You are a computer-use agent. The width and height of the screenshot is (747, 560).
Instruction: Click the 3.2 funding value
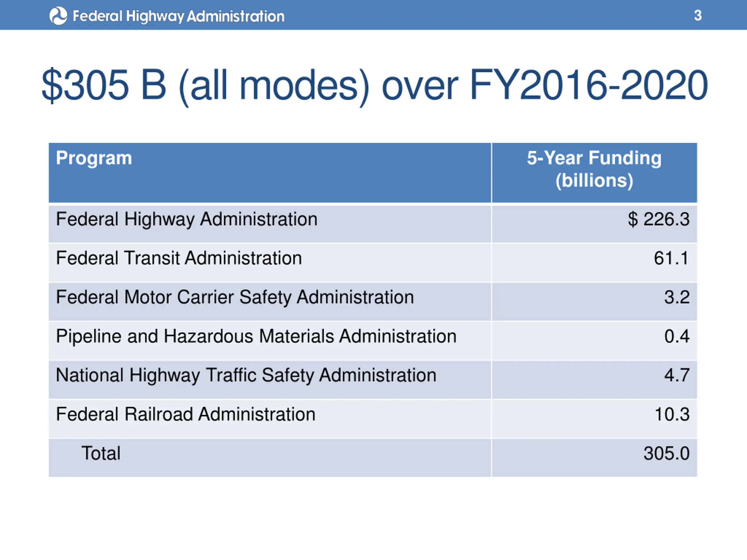(x=676, y=297)
